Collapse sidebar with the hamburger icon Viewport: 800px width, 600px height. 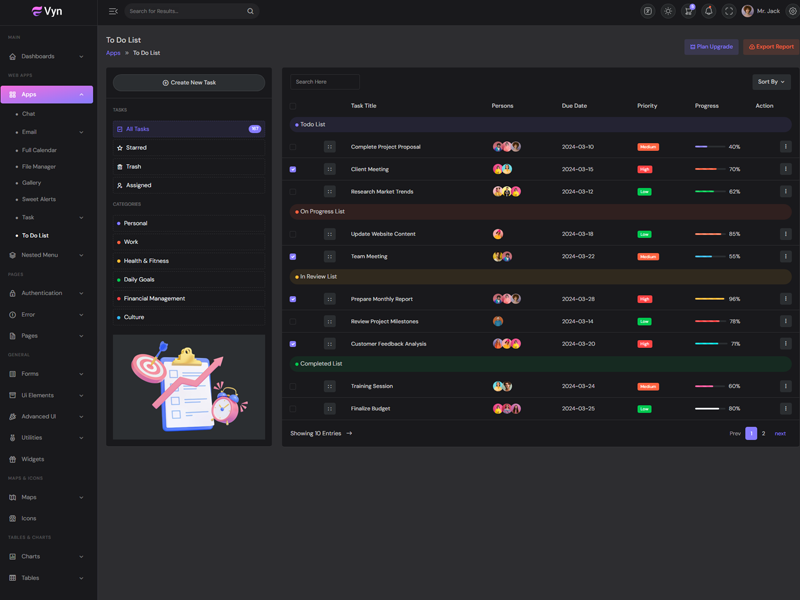pyautogui.click(x=113, y=11)
